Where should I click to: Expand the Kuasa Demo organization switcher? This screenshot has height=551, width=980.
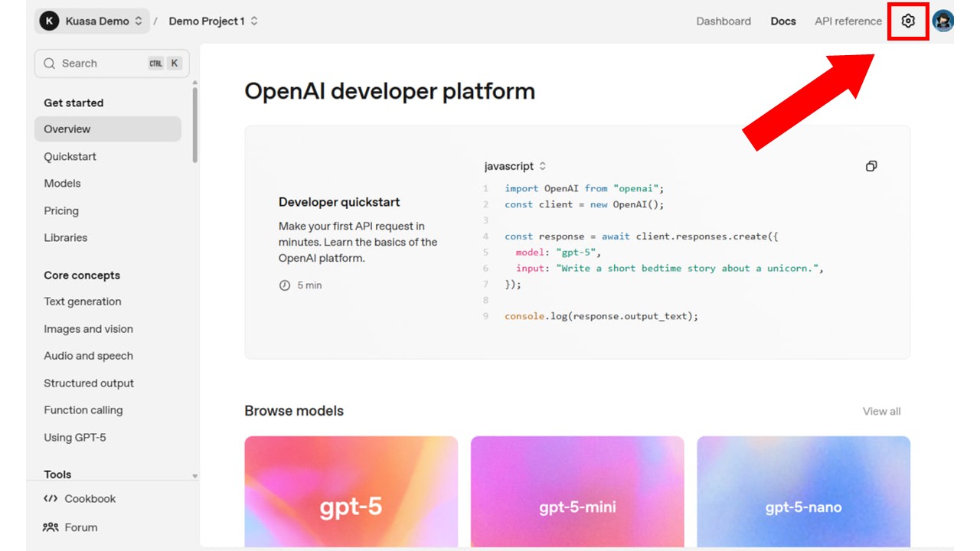coord(138,21)
